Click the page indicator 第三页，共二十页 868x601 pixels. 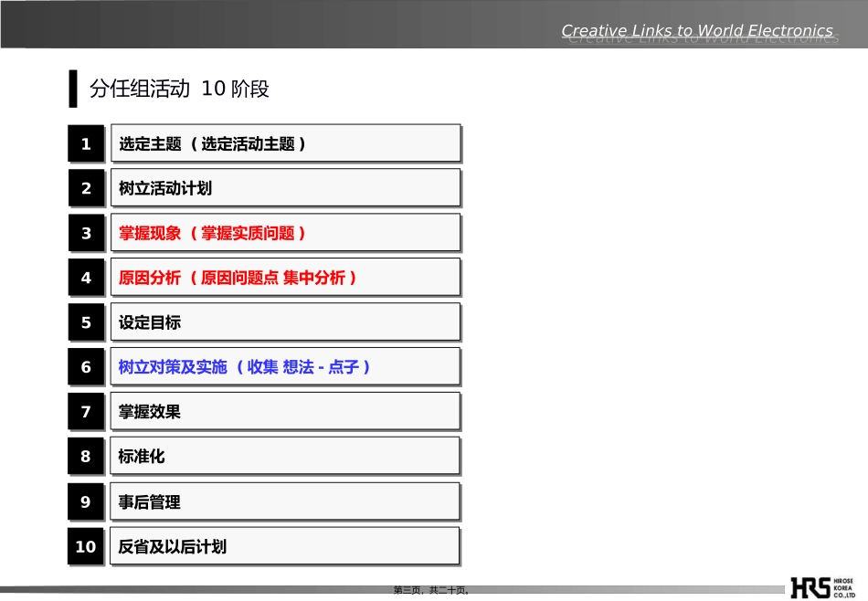(x=431, y=590)
